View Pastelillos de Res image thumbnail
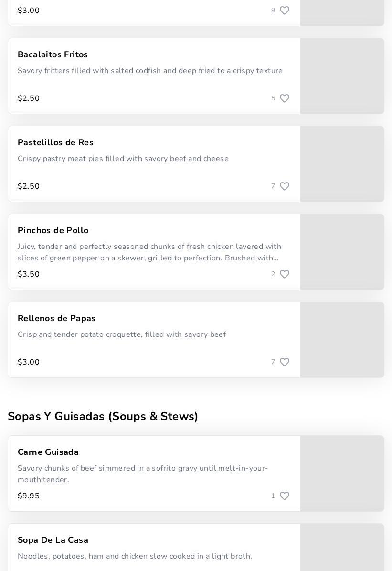 (x=342, y=164)
